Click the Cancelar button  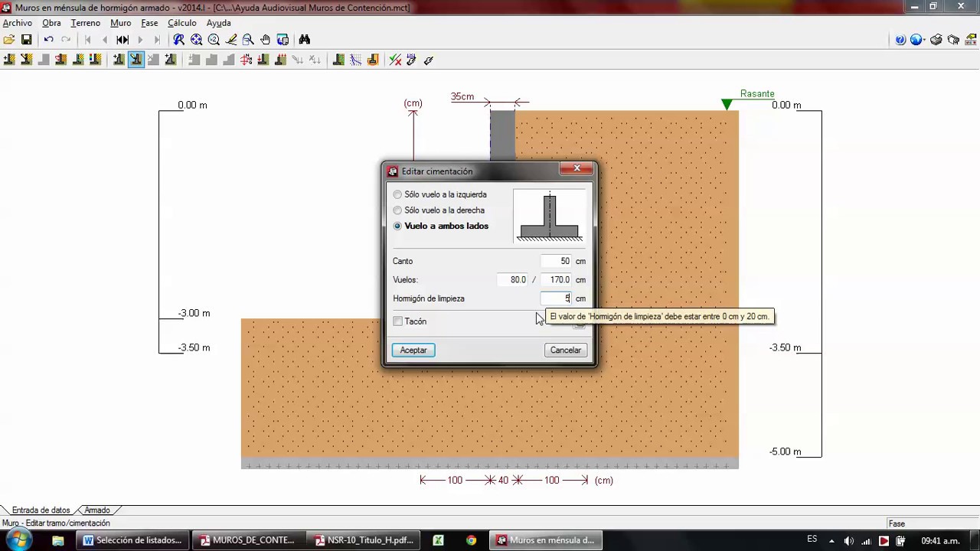566,350
